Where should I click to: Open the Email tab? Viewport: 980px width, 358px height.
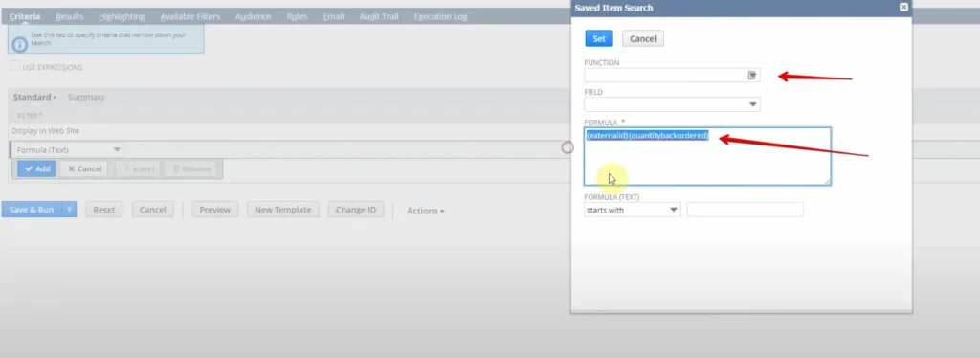point(334,17)
